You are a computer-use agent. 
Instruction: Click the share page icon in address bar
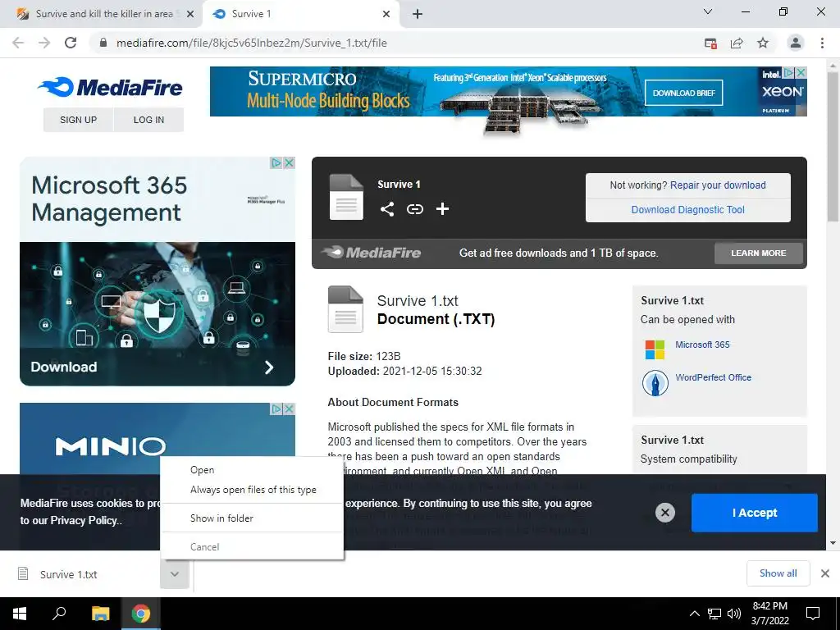pos(737,43)
